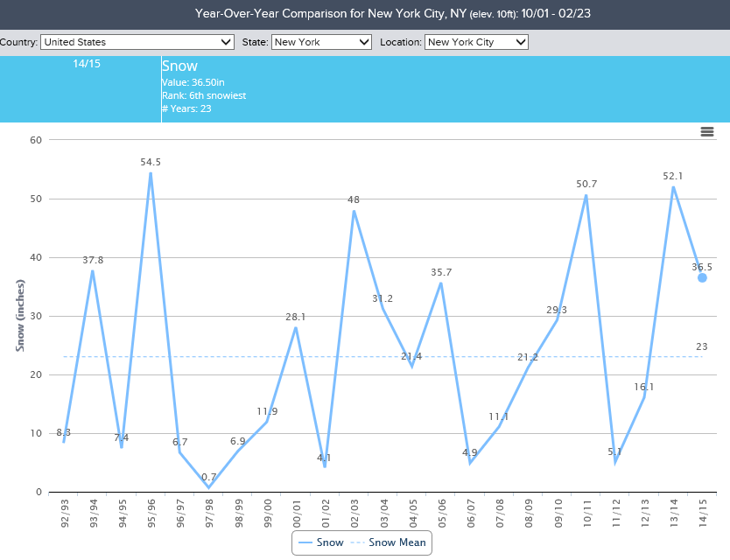
Task: Open the Location dropdown for New York City
Action: point(476,42)
